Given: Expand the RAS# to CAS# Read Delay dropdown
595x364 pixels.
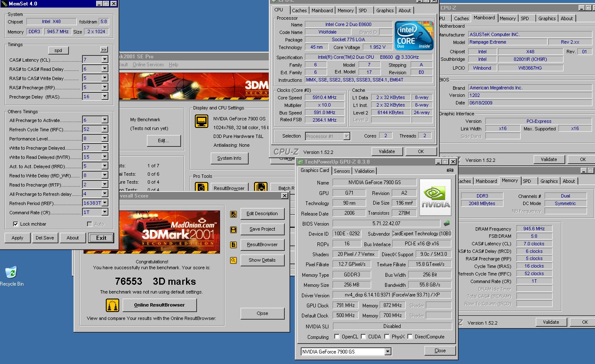Looking at the screenshot, I should coord(105,69).
